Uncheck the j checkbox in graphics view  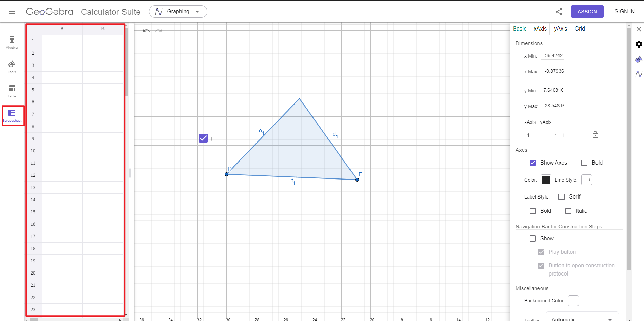[x=203, y=138]
